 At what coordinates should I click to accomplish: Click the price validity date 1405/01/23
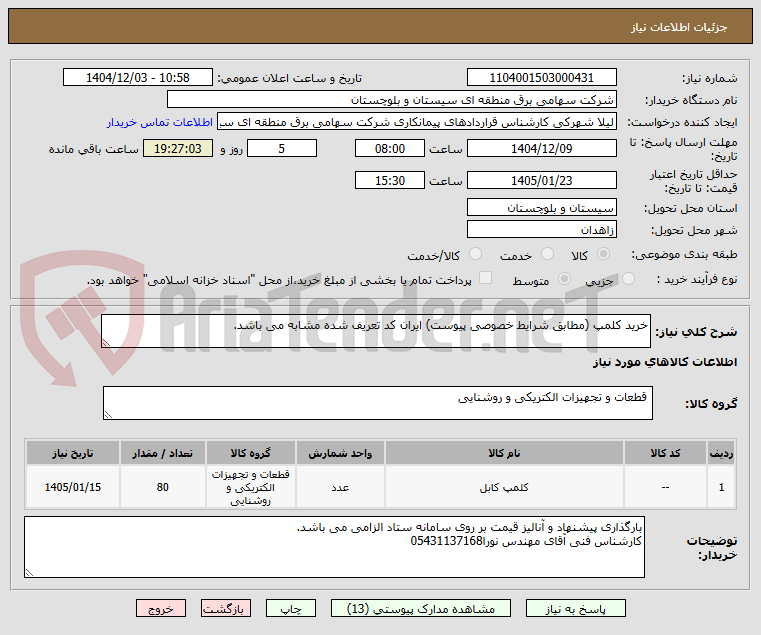[542, 181]
